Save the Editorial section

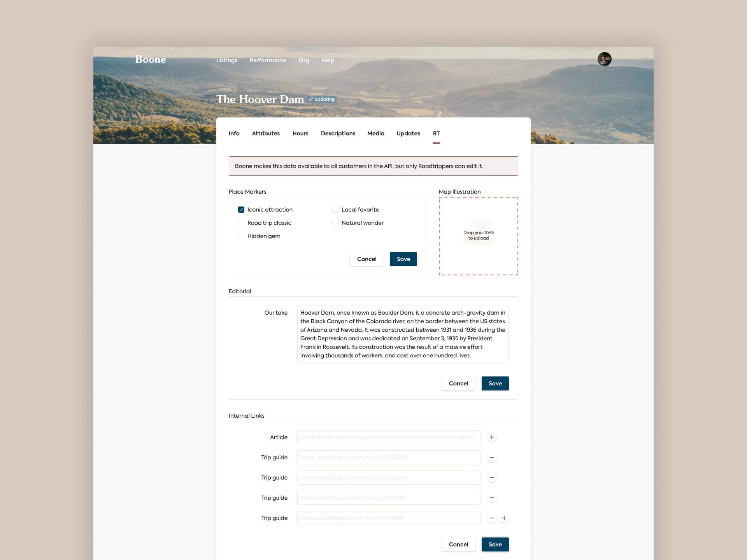pyautogui.click(x=495, y=383)
